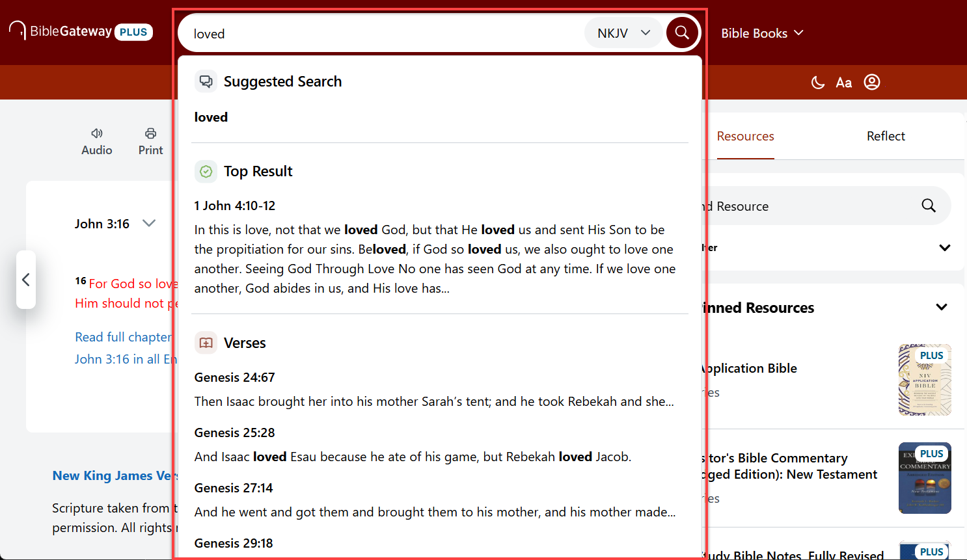Click the Suggested Search chat icon
This screenshot has width=967, height=560.
coord(206,81)
